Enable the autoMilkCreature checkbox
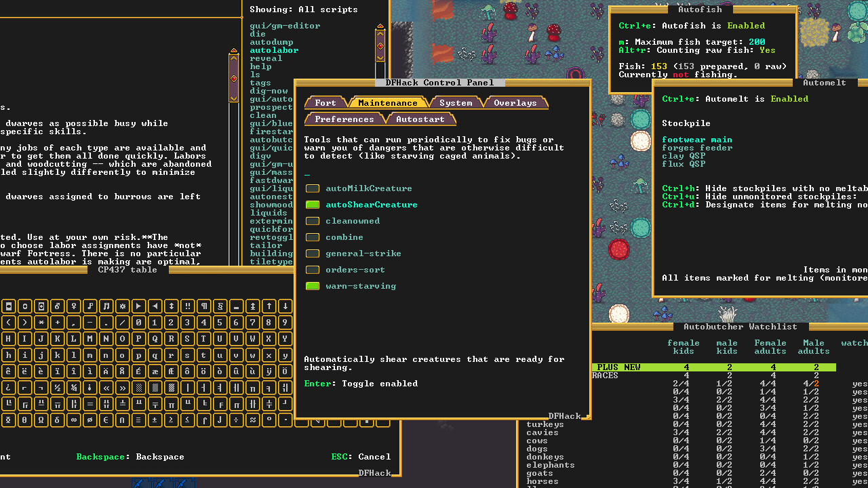868x488 pixels. point(313,188)
